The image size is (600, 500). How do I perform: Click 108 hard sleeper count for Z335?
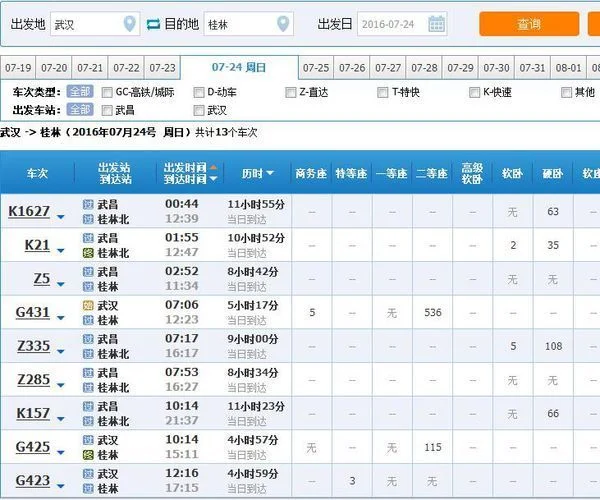[553, 346]
